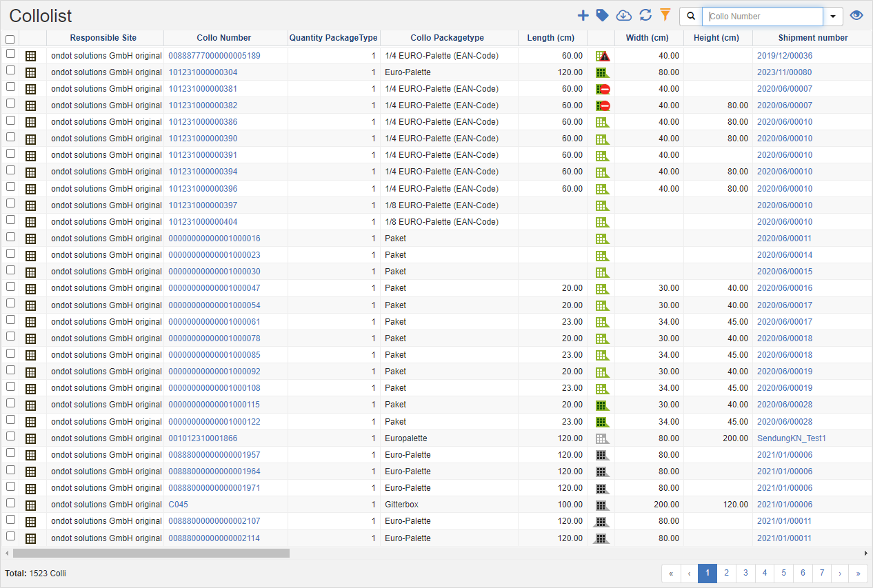The height and width of the screenshot is (588, 873).
Task: Open the search field dropdown arrow
Action: pyautogui.click(x=833, y=17)
